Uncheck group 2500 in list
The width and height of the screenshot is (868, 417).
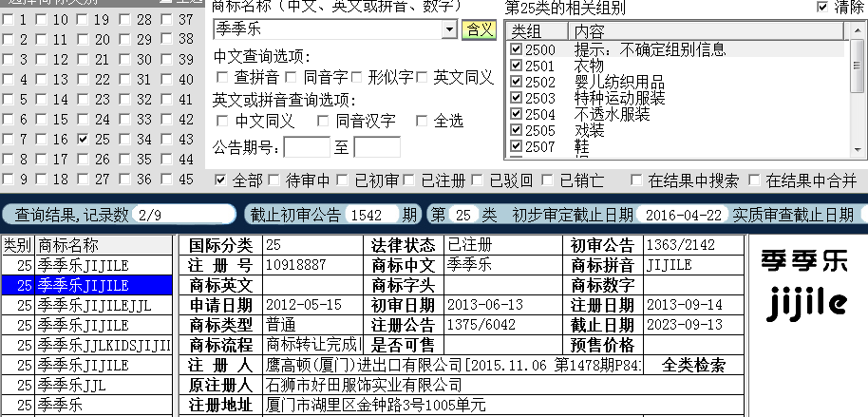pos(516,49)
